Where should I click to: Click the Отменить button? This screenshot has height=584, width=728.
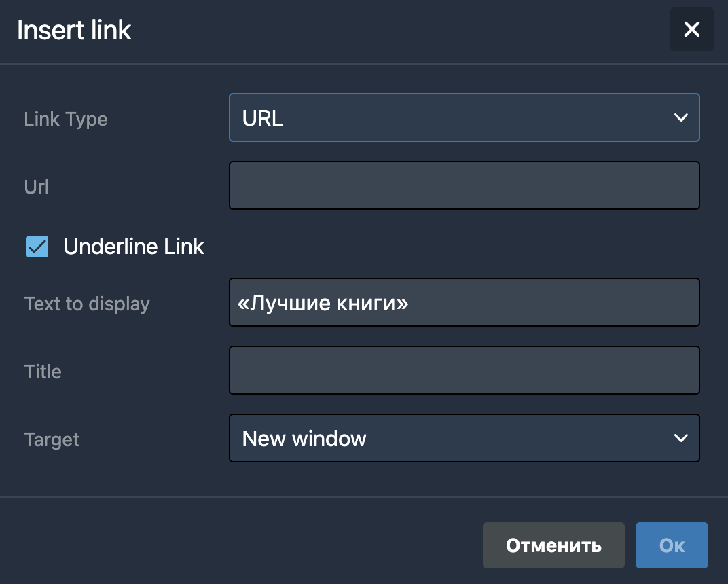553,545
